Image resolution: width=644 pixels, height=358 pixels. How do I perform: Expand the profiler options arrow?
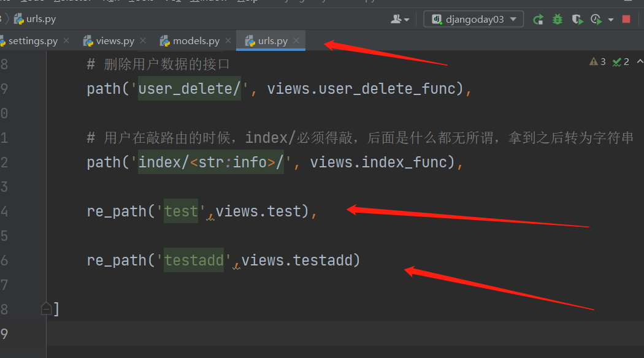pos(611,20)
